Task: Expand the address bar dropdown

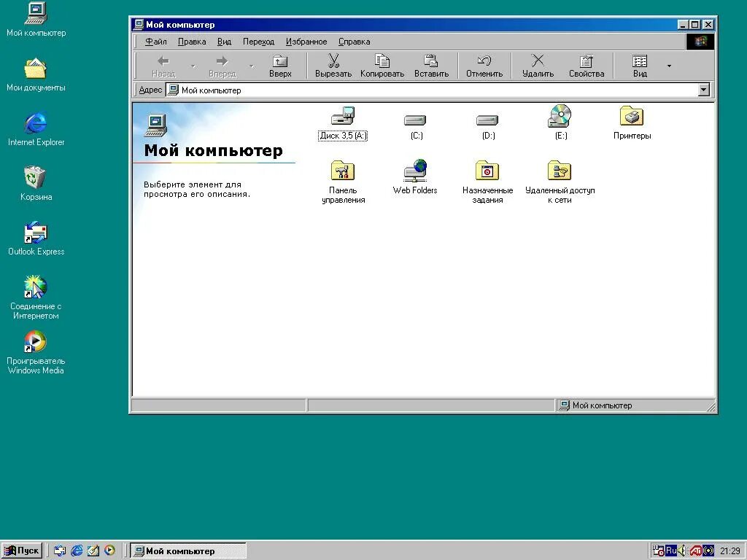Action: pyautogui.click(x=703, y=90)
